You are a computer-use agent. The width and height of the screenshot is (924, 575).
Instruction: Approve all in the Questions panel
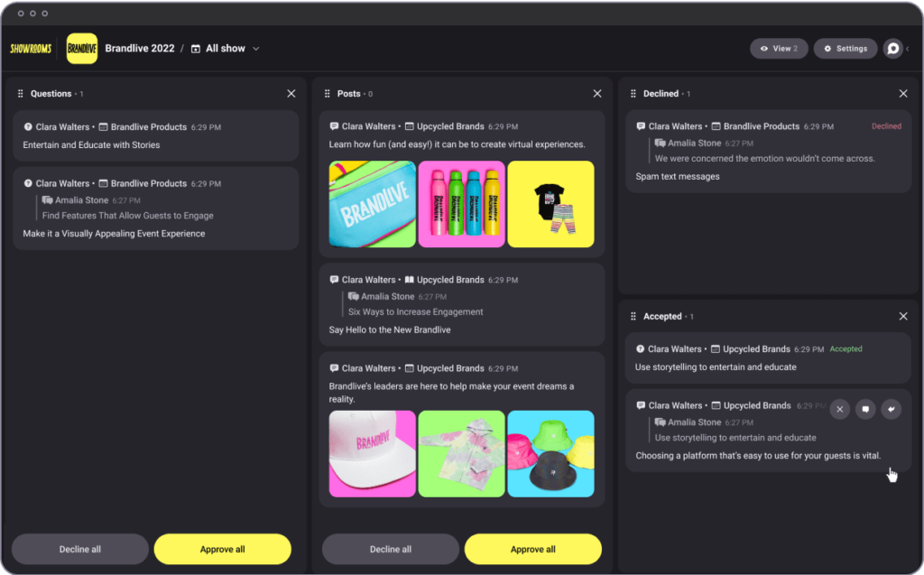[222, 549]
